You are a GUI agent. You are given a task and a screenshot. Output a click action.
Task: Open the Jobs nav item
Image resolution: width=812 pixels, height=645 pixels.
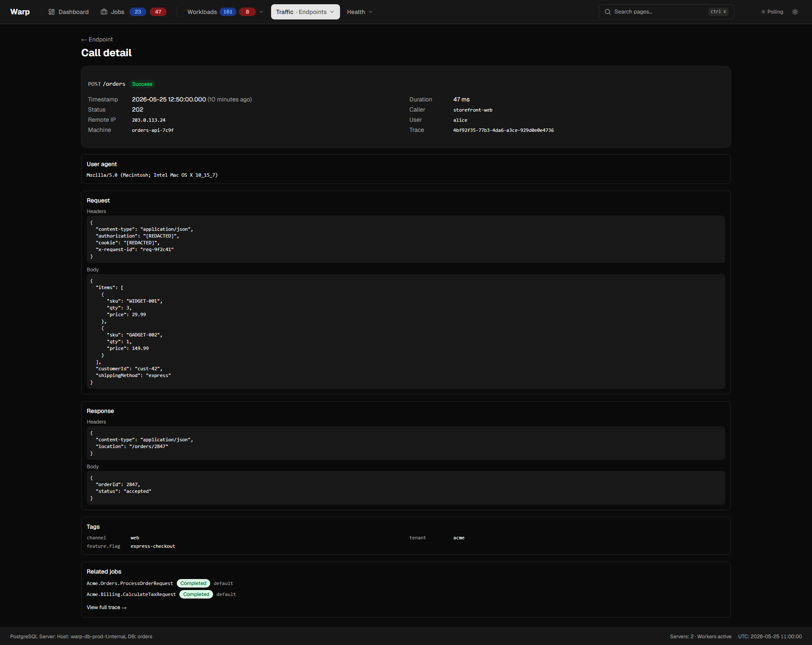[x=117, y=12]
